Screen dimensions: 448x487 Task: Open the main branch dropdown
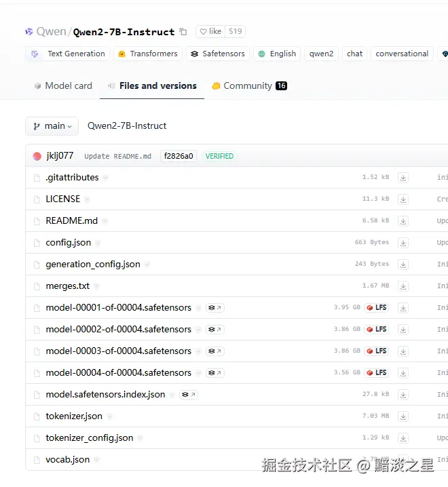pos(52,126)
